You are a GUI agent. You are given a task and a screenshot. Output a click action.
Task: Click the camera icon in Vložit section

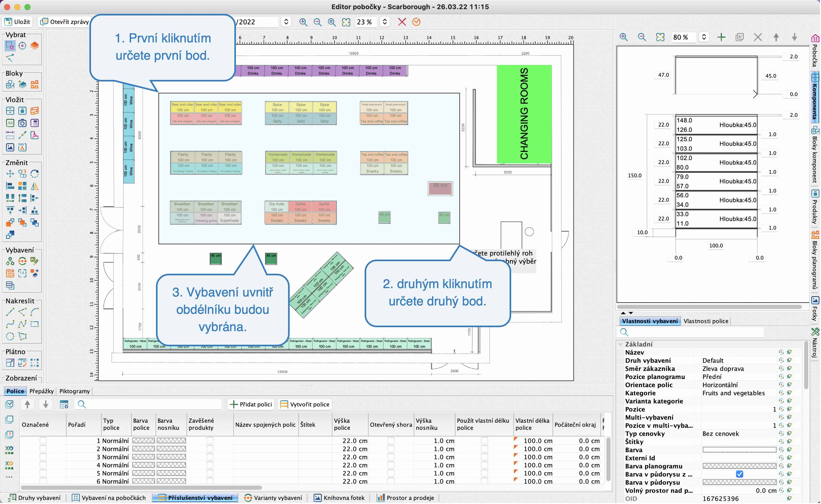coord(22,123)
